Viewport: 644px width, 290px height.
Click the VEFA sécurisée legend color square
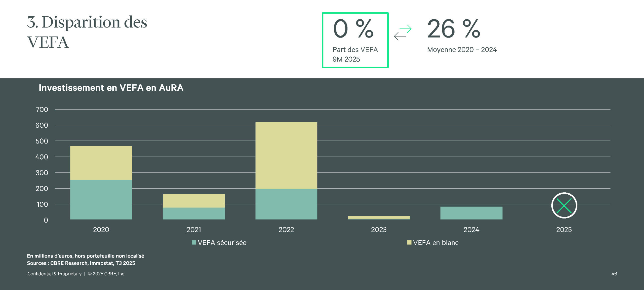(x=194, y=242)
